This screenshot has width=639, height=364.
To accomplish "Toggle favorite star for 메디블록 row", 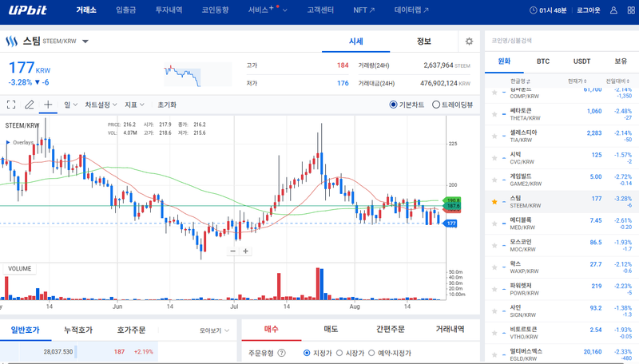I will [x=494, y=224].
